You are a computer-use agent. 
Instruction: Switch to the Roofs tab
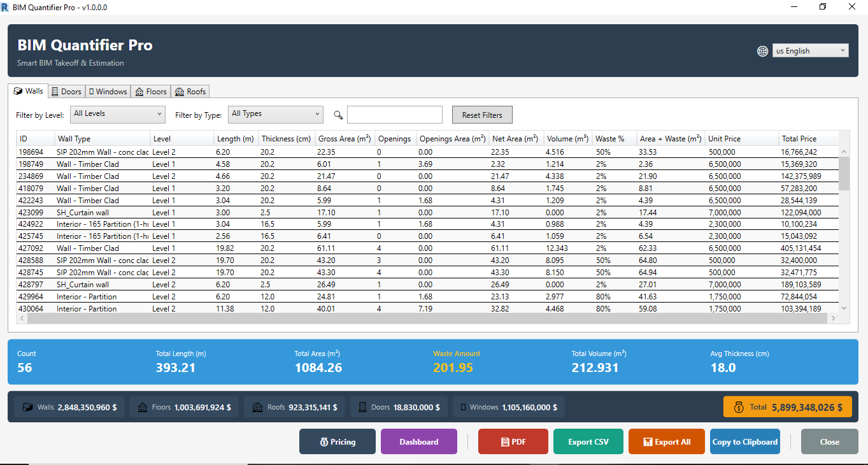tap(190, 92)
